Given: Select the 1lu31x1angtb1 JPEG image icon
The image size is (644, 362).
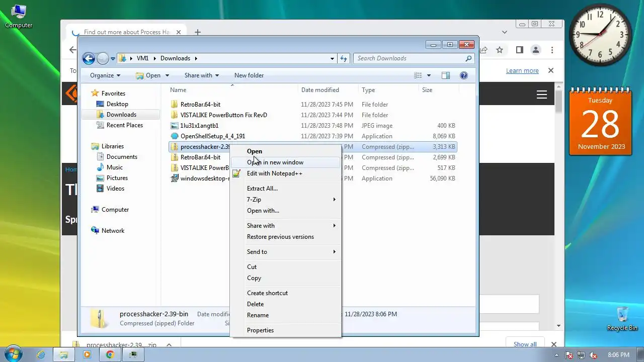Looking at the screenshot, I should (x=175, y=126).
